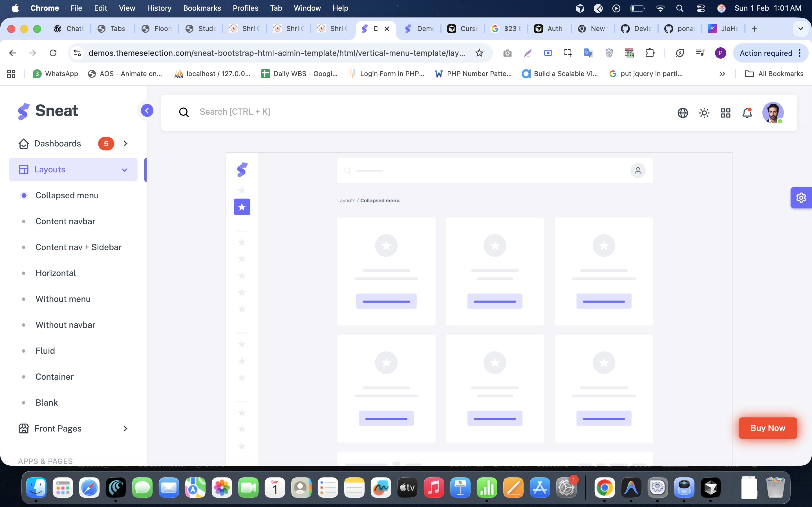Collapse sidebar with round chevron toggle
The width and height of the screenshot is (812, 507).
pos(147,110)
